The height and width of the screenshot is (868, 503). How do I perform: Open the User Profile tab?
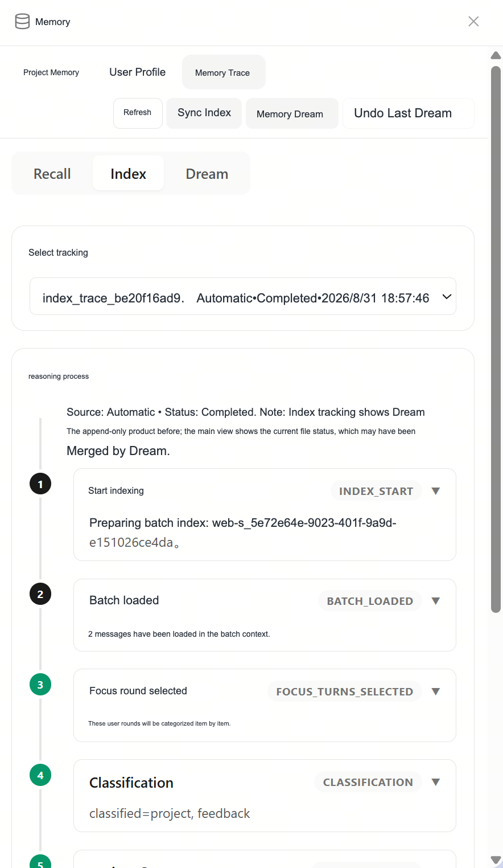pos(137,72)
